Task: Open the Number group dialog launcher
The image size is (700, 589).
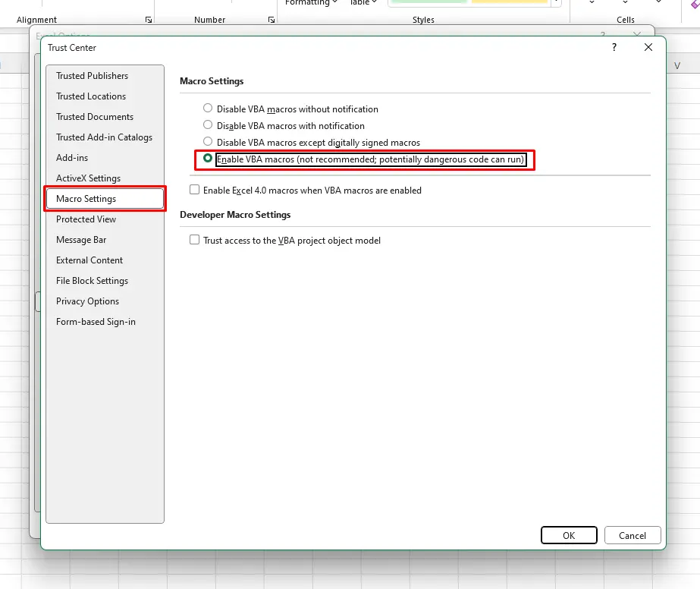Action: (272, 20)
